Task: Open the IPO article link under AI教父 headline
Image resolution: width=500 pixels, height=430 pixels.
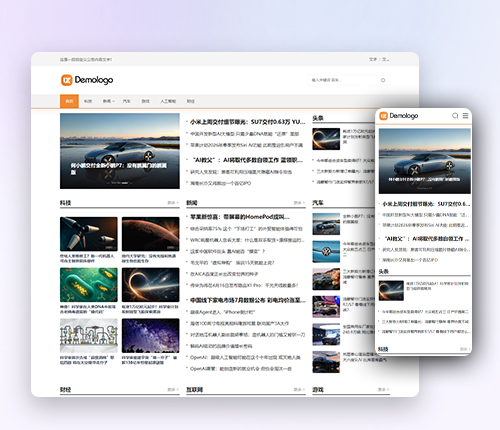Action: click(x=220, y=183)
